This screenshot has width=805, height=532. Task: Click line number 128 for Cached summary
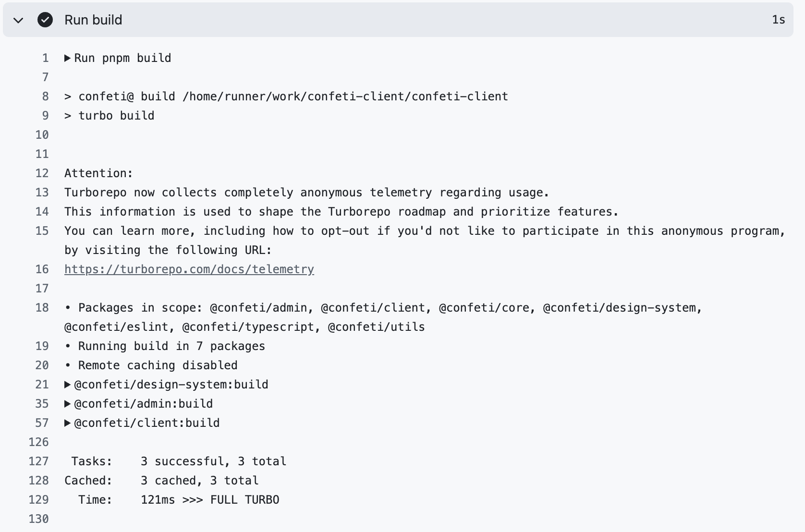39,481
